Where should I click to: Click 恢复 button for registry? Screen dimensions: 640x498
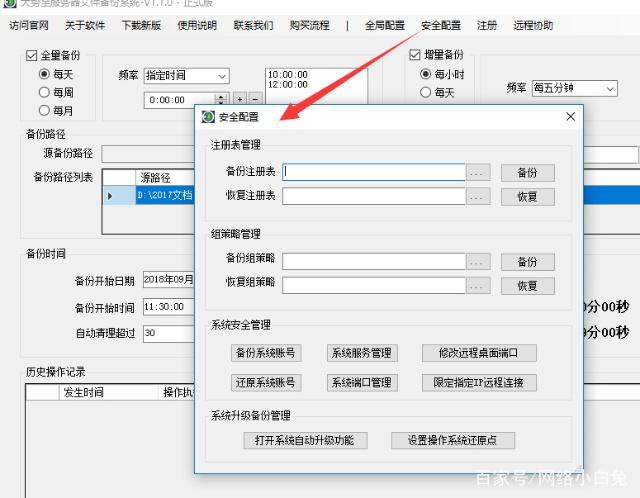coord(528,197)
